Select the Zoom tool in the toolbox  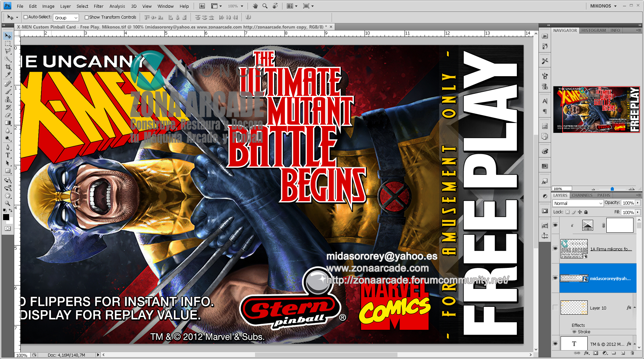point(8,203)
